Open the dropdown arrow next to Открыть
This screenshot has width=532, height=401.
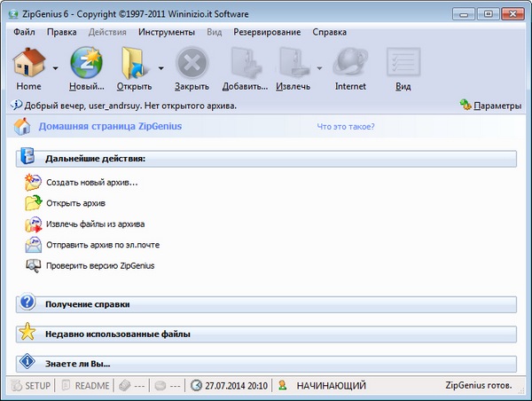[160, 67]
